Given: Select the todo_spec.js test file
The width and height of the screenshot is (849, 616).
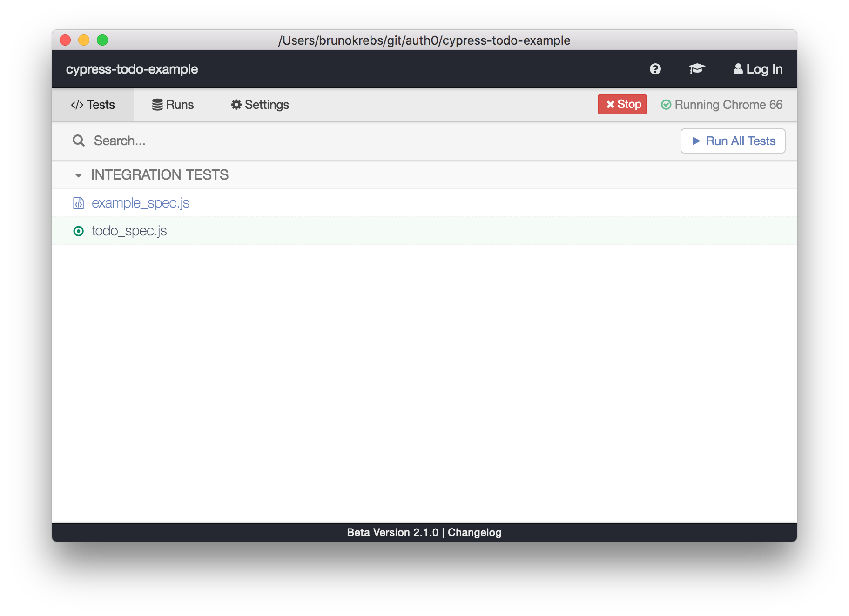Looking at the screenshot, I should coord(129,231).
